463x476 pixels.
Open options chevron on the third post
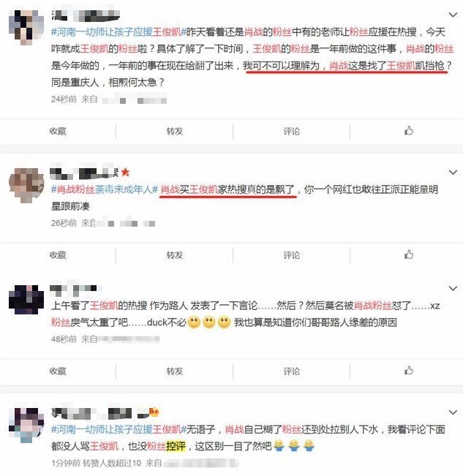pos(453,288)
